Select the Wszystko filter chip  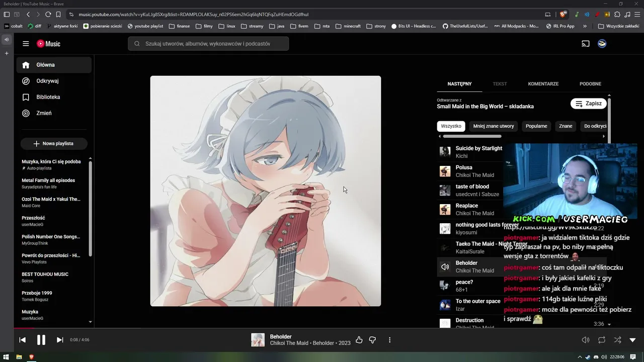coord(451,126)
